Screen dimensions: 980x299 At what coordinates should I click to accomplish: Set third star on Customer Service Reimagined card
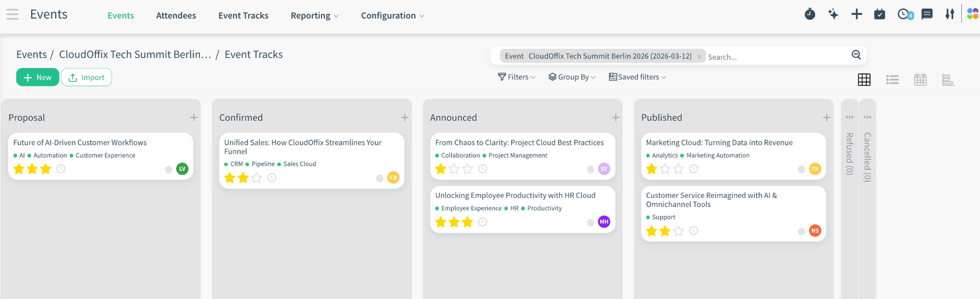pyautogui.click(x=679, y=231)
